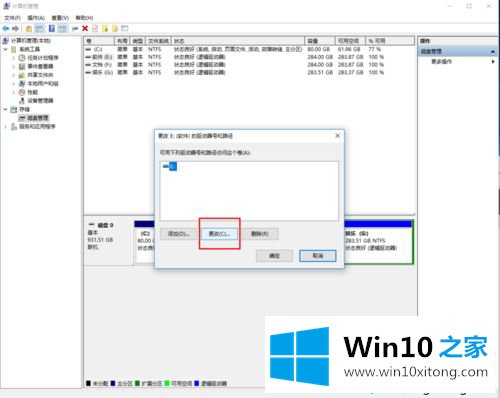The image size is (500, 398).
Task: Select 设备管理器 in the tree
Action: pyautogui.click(x=40, y=101)
